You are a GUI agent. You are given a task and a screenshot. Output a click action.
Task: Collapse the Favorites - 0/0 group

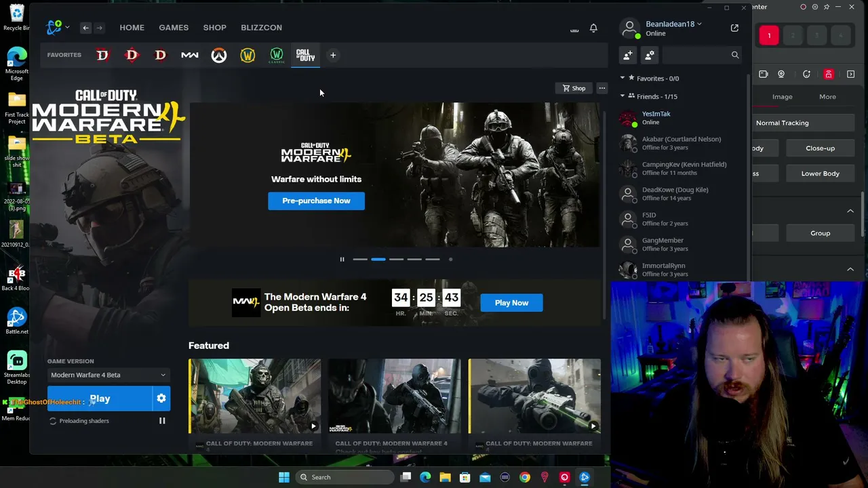pos(623,79)
